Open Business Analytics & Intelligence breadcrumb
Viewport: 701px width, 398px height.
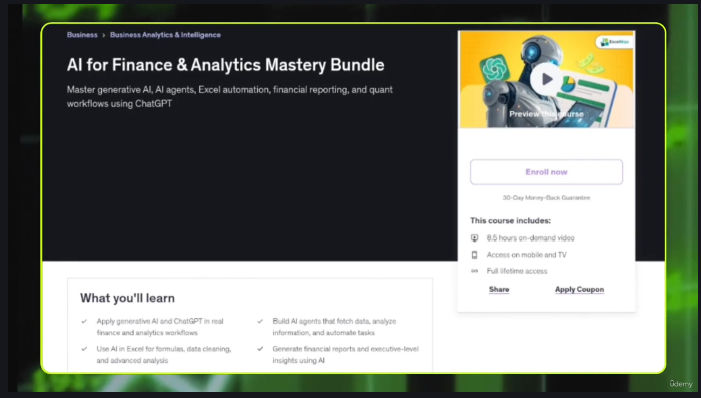point(165,35)
